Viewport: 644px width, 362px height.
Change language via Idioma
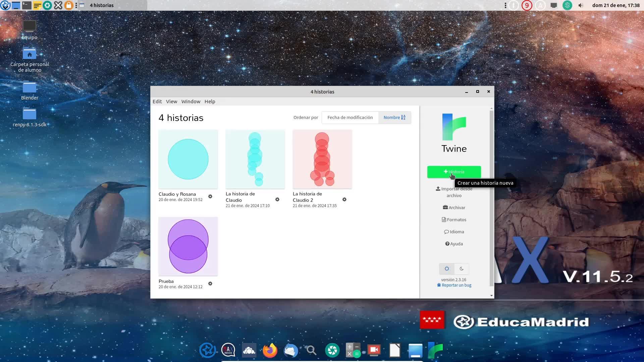coord(454,232)
